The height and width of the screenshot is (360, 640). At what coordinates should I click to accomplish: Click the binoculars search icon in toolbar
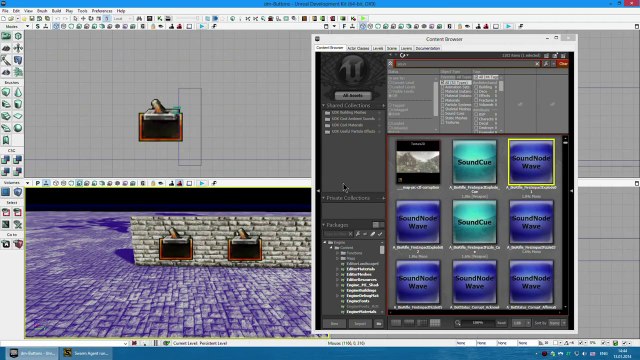(140, 18)
